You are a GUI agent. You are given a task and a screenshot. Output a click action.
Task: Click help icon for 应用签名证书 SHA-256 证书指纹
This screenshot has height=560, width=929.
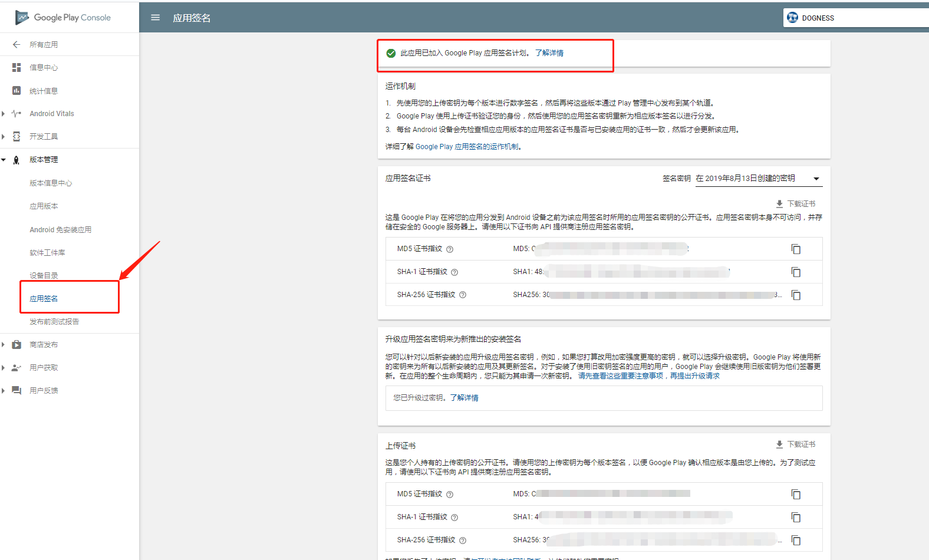463,295
